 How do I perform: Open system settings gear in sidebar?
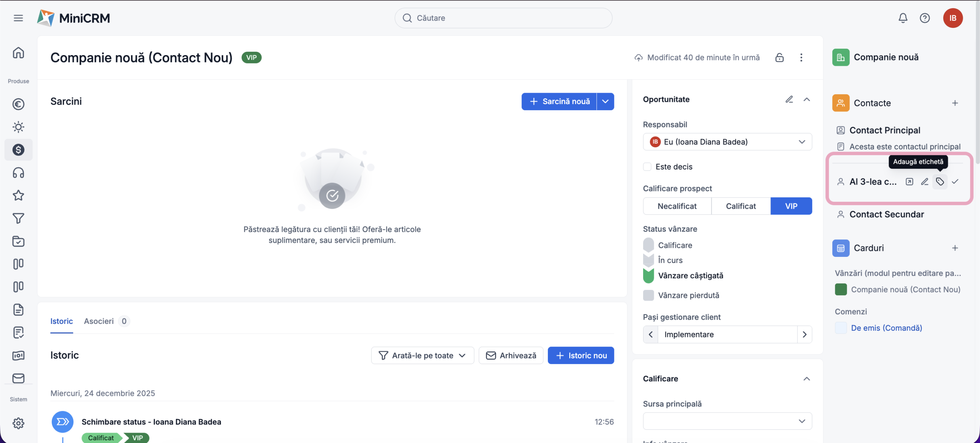[x=18, y=423]
